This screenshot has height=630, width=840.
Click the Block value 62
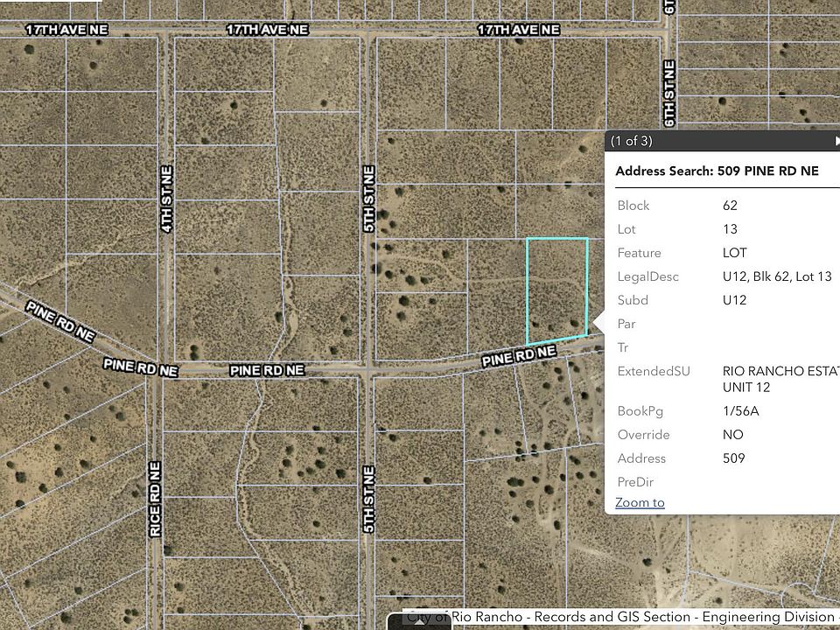(x=730, y=206)
